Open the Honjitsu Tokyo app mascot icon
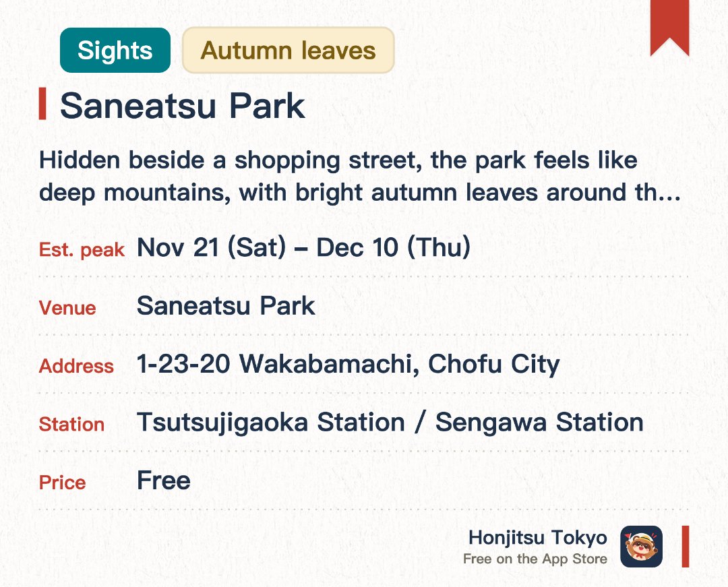 [641, 547]
